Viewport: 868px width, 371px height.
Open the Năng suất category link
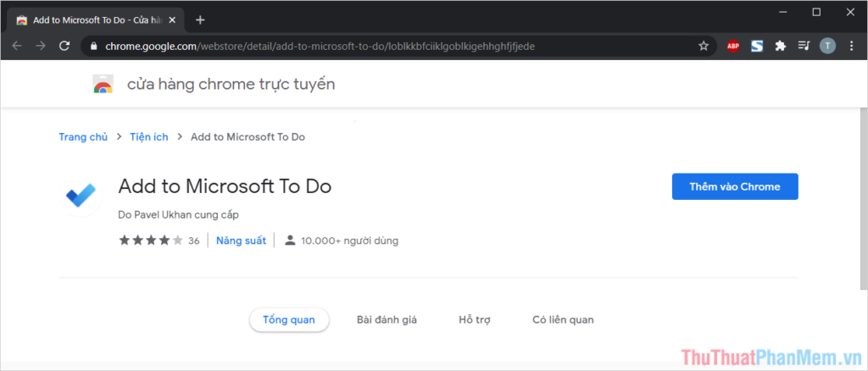[x=241, y=241]
